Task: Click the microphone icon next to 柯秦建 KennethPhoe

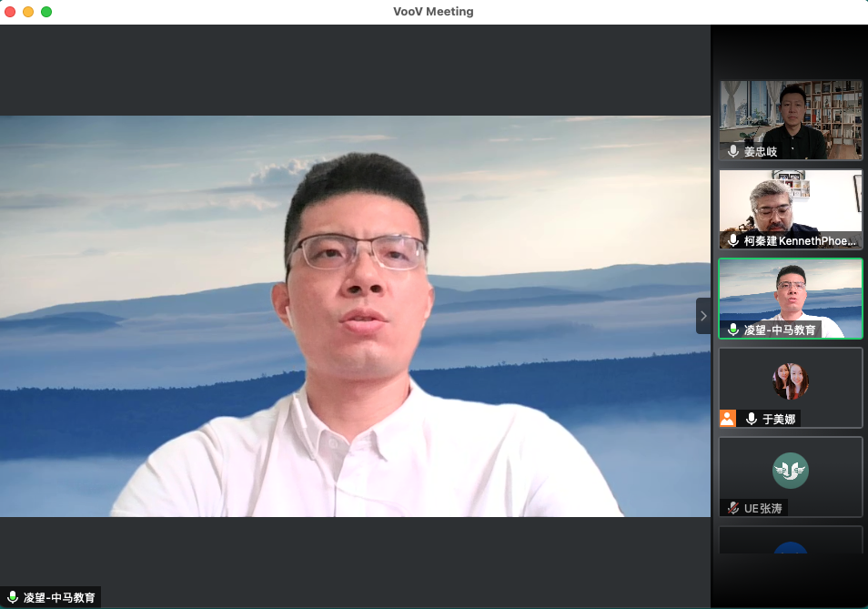Action: [733, 240]
